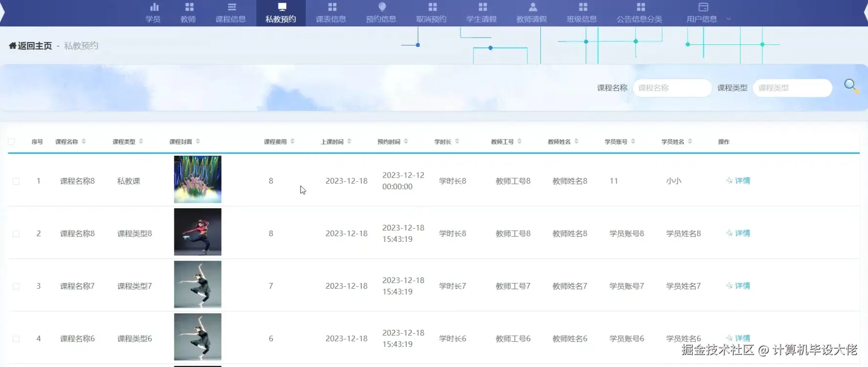Click 教师工号6 cell

pyautogui.click(x=513, y=338)
